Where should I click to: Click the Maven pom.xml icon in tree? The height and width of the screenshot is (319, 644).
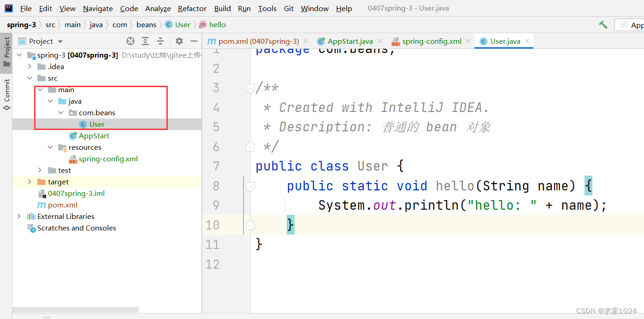pyautogui.click(x=41, y=205)
